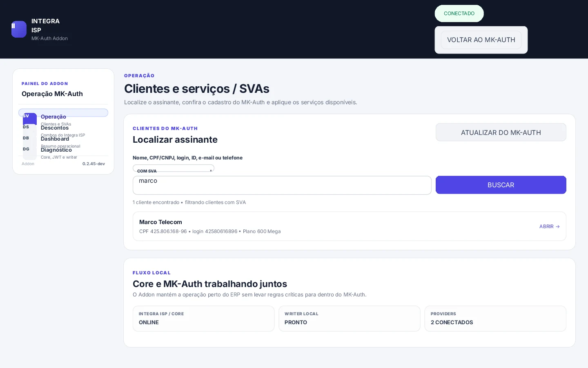This screenshot has width=588, height=368.
Task: Click the 'Clientes e serviços / SVAs' heading
Action: point(197,89)
